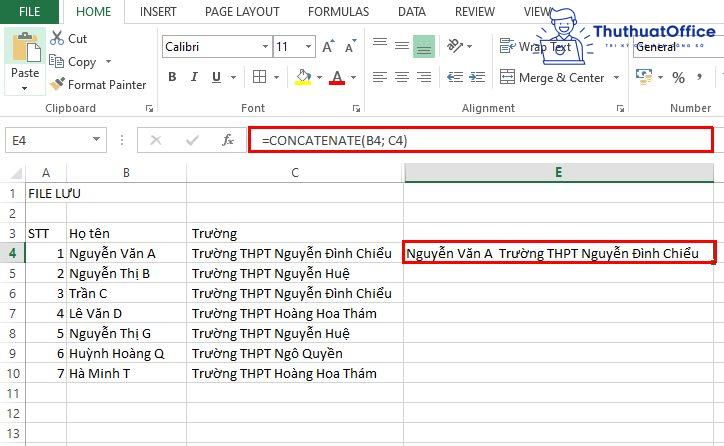Activate the Format Painter brush
This screenshot has height=446, width=724.
click(98, 84)
